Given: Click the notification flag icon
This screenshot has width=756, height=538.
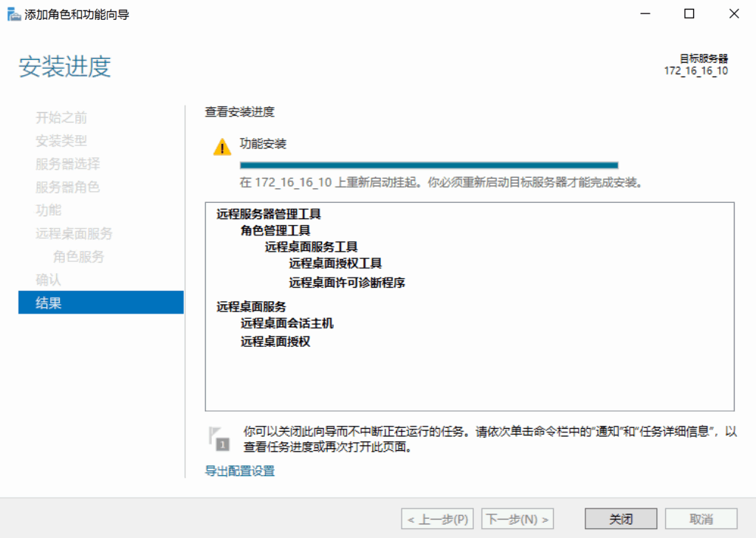Looking at the screenshot, I should pos(219,438).
